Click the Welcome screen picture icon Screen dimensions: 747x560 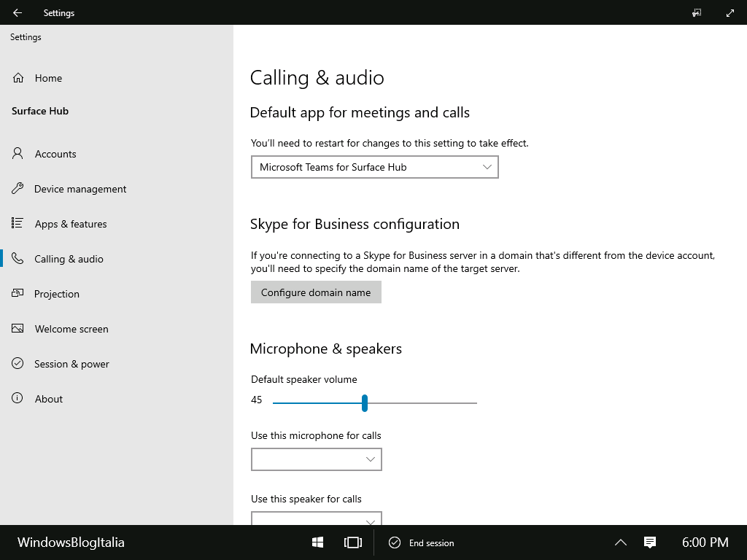pyautogui.click(x=18, y=329)
